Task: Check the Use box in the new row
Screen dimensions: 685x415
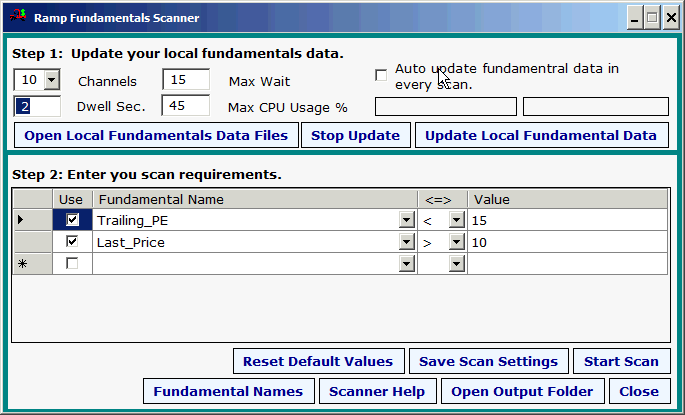Action: 73,263
